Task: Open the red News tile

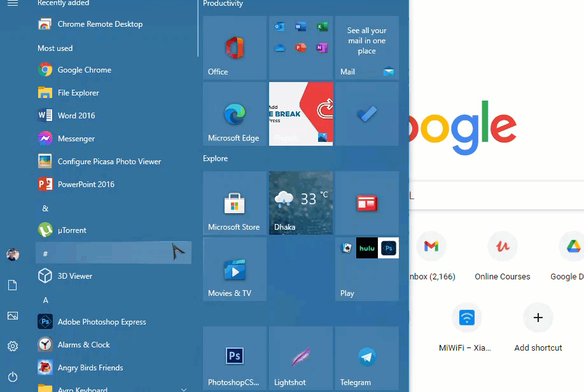Action: tap(367, 203)
